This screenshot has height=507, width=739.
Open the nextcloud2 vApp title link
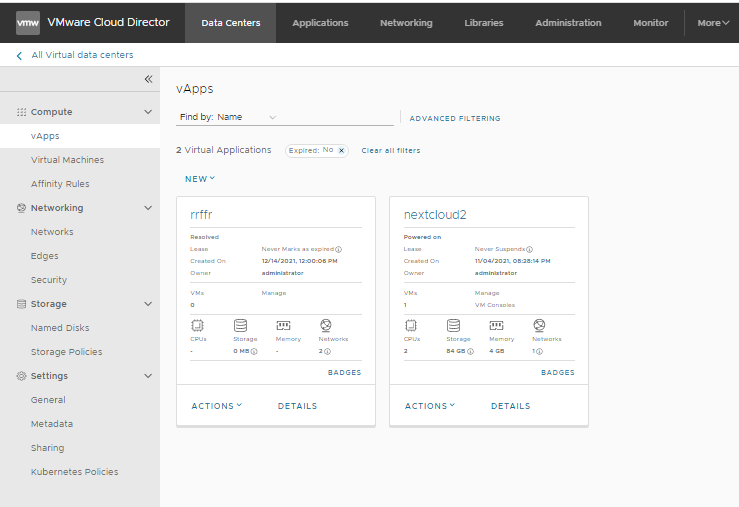click(435, 214)
